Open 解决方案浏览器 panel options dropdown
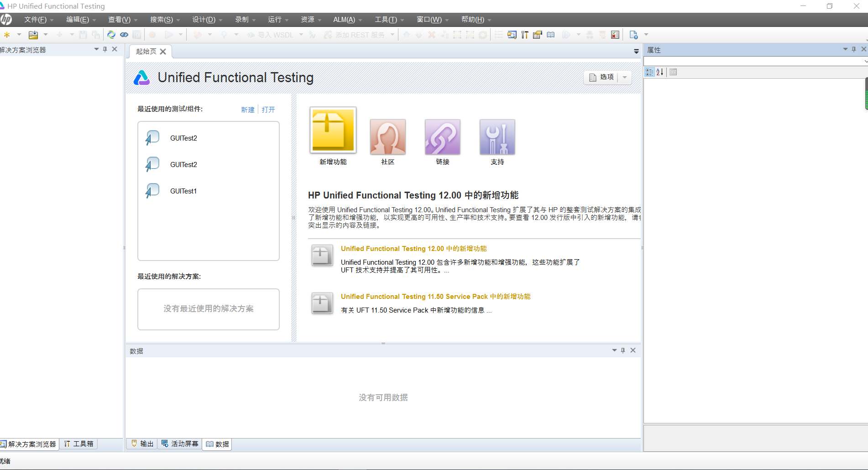The height and width of the screenshot is (470, 868). [96, 49]
